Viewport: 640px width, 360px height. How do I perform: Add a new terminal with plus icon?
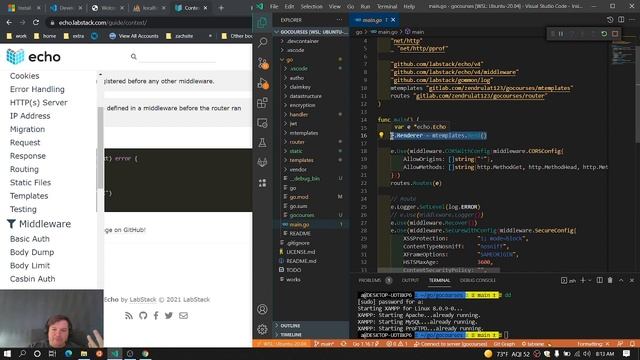coord(583,280)
